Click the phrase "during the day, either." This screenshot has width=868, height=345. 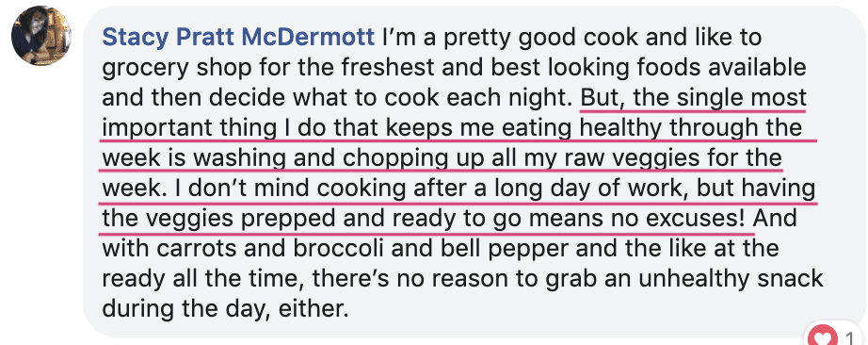tap(225, 309)
